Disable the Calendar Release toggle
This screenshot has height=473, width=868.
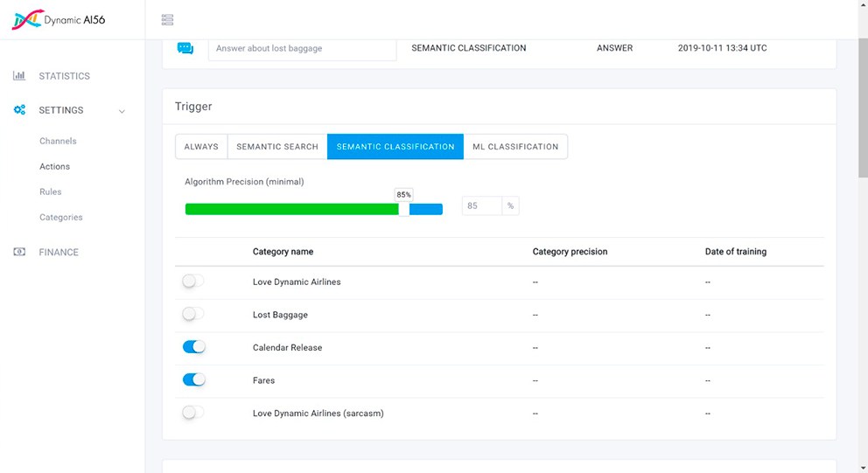coord(193,347)
